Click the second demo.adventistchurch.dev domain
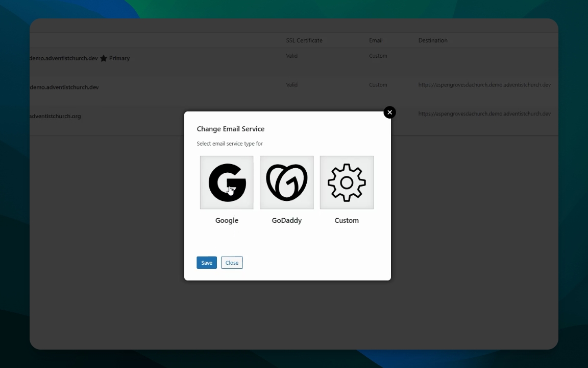 (64, 87)
